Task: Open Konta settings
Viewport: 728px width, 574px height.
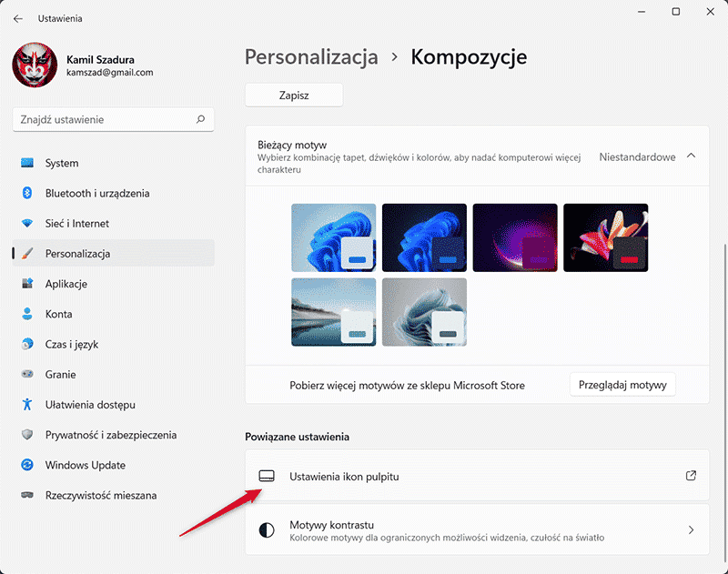Action: (113, 314)
